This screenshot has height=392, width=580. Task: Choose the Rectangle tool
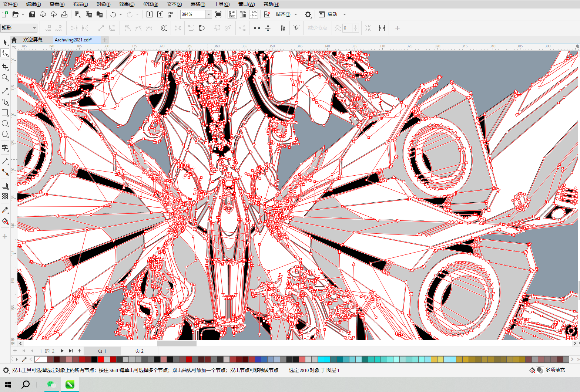(5, 112)
